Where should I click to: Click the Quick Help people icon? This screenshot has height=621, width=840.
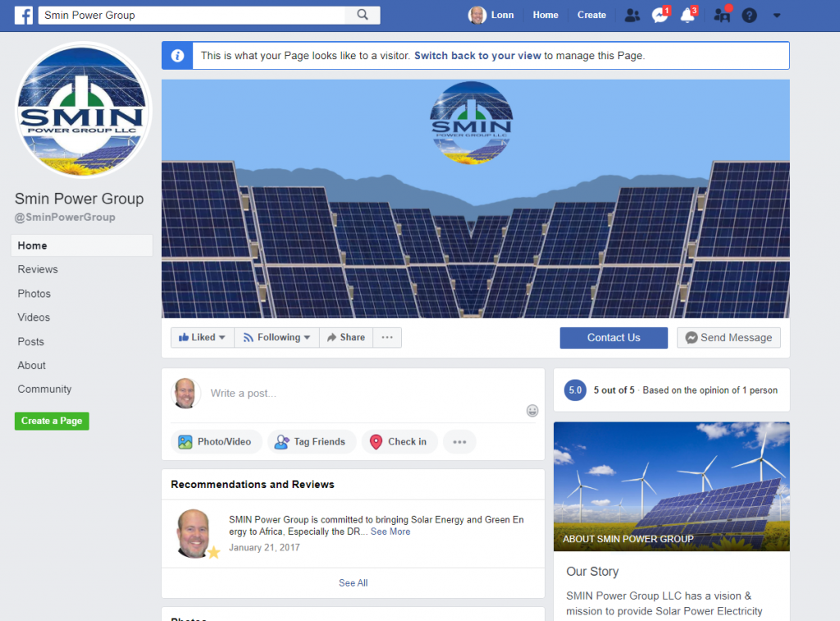(x=722, y=16)
